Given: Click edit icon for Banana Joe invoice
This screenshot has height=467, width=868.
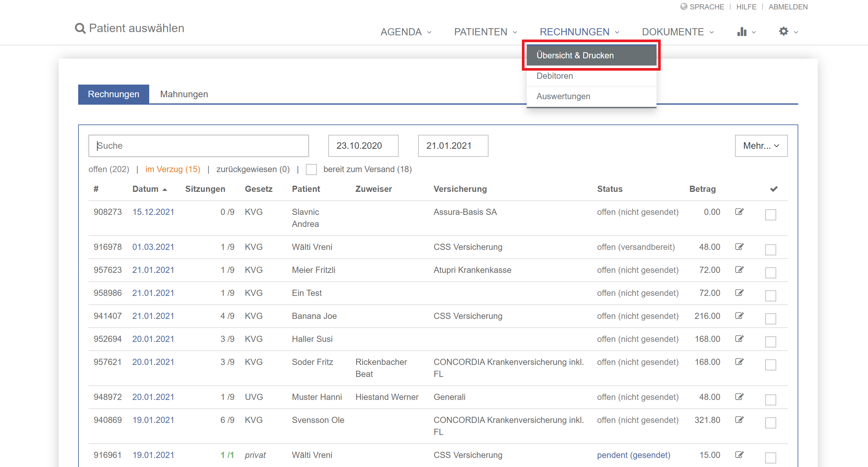Looking at the screenshot, I should [739, 316].
